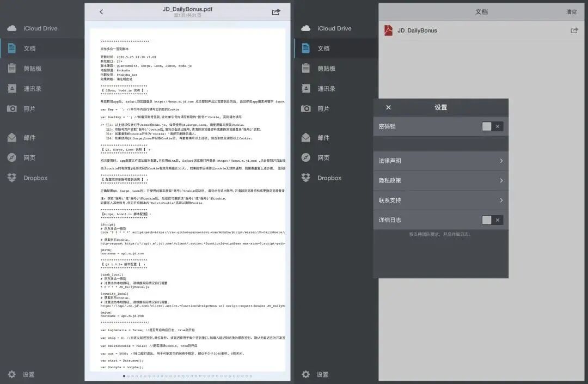The width and height of the screenshot is (588, 384).
Task: Select 文档 in the left sidebar
Action: [42, 48]
